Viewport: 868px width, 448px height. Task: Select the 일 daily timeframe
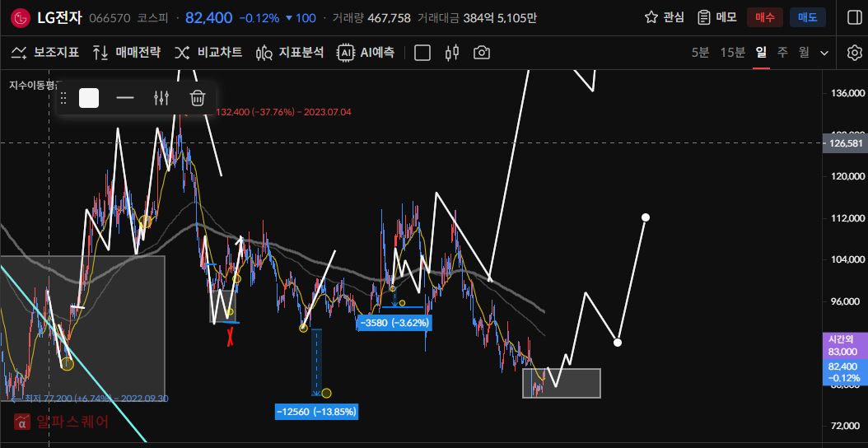(x=761, y=53)
